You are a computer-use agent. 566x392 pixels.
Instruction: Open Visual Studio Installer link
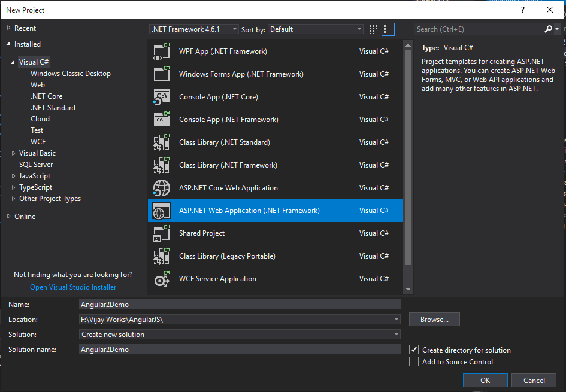click(x=73, y=287)
